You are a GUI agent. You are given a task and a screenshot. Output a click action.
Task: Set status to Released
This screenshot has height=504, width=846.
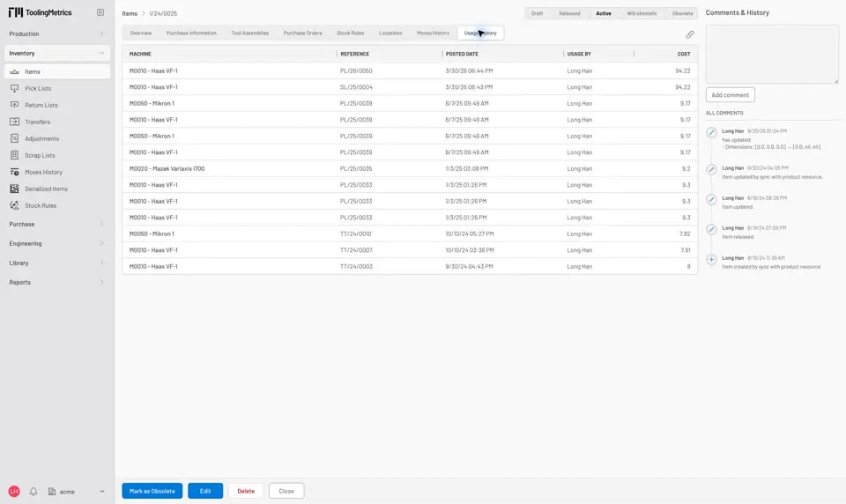569,13
